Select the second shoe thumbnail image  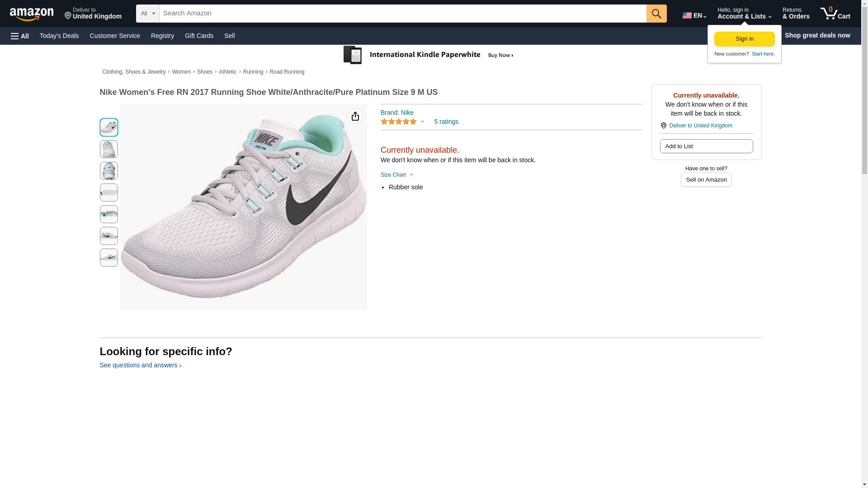click(x=108, y=149)
